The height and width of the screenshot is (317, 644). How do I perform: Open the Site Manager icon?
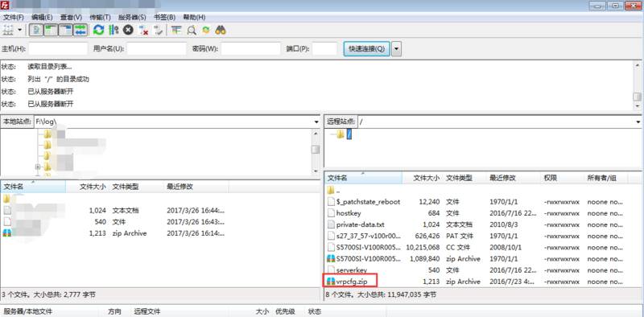(x=8, y=30)
